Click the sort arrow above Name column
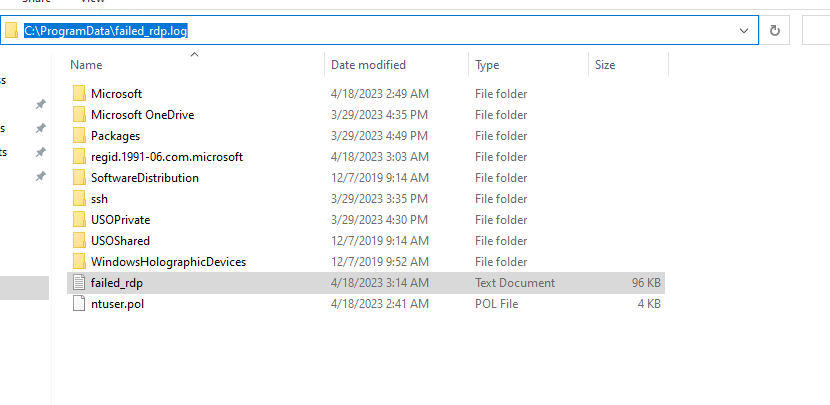830x405 pixels. pyautogui.click(x=194, y=54)
